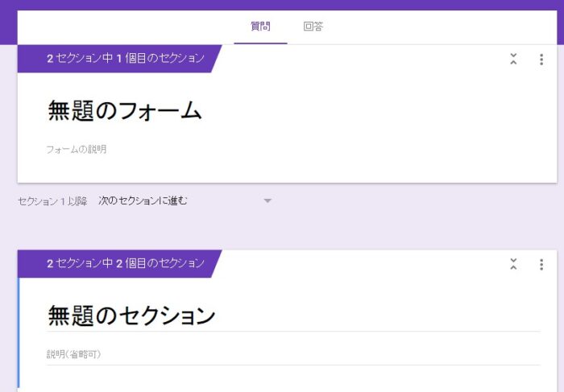
Task: Click the section title 無題のセクション
Action: coord(131,316)
